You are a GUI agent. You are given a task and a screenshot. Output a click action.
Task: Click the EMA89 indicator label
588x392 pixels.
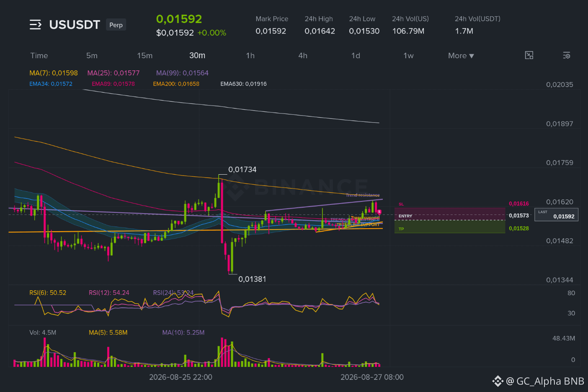[x=113, y=84]
